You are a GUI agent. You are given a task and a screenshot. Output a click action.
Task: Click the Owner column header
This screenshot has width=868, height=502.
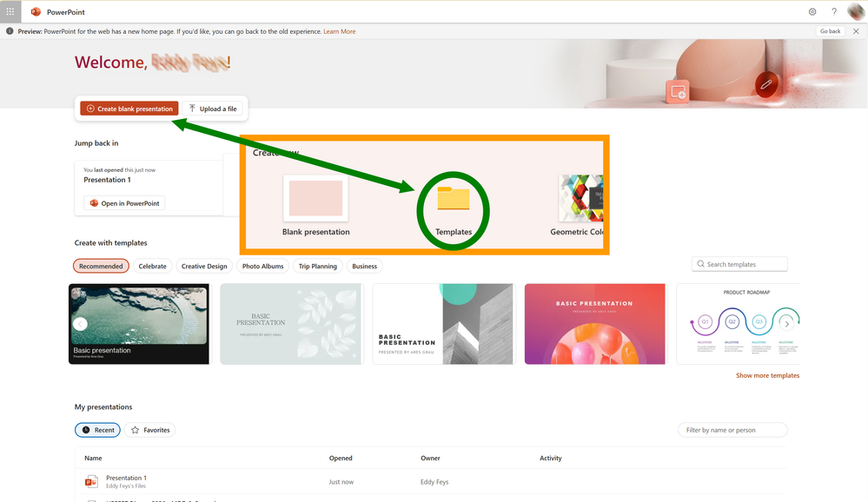point(430,458)
